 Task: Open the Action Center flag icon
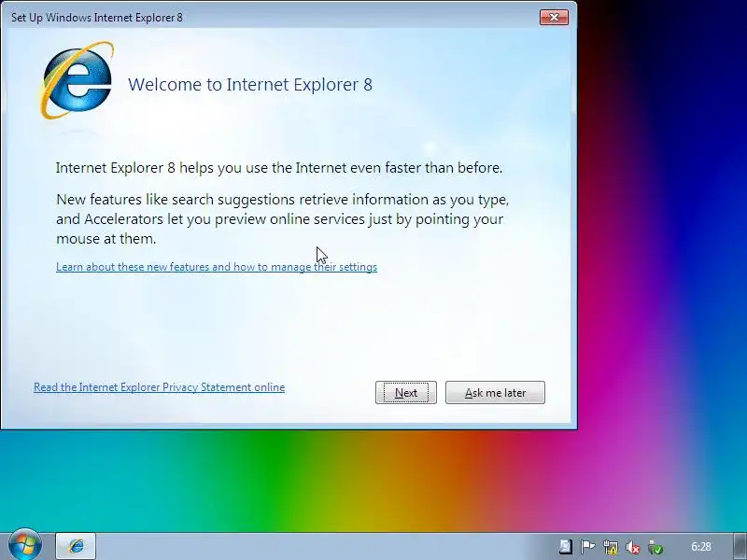588,547
